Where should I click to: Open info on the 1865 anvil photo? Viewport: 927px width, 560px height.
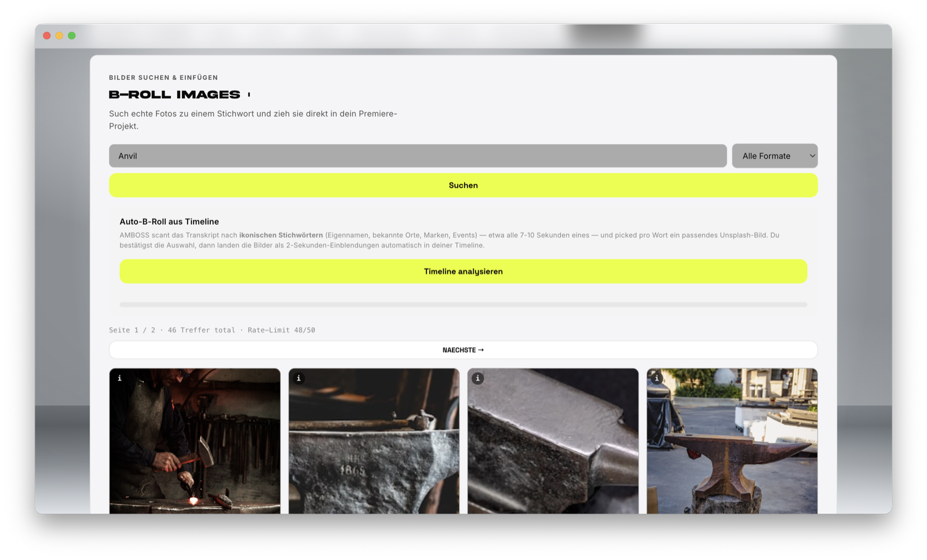click(299, 378)
